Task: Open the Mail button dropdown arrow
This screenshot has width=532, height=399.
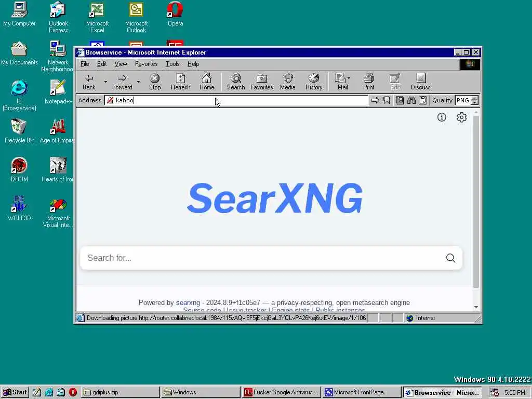Action: [x=349, y=78]
